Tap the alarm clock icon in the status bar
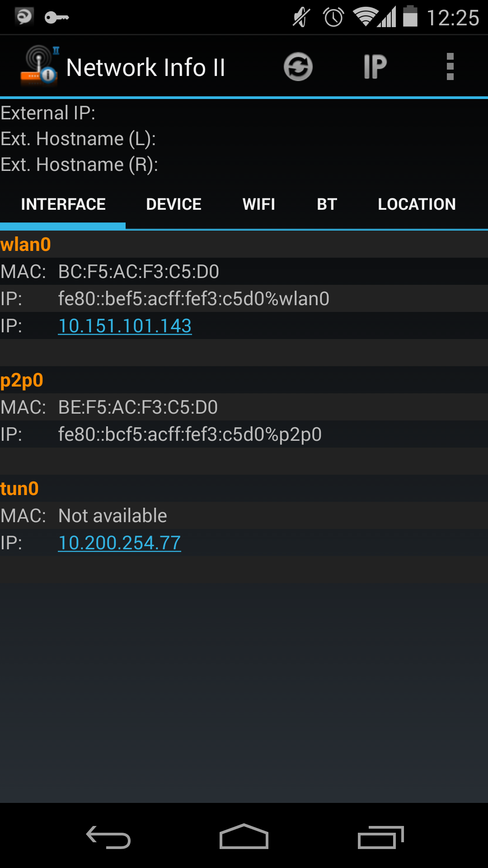The image size is (488, 868). 334,17
